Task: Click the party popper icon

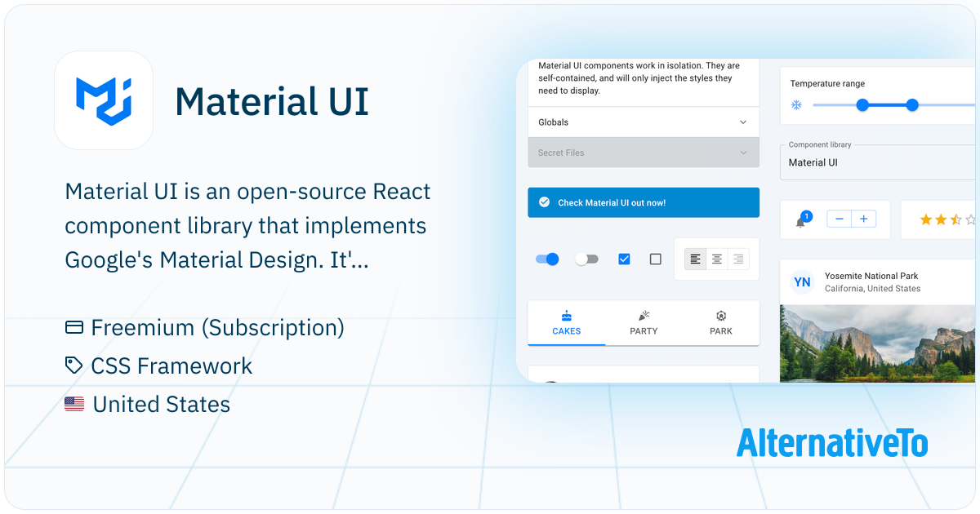Action: tap(644, 316)
